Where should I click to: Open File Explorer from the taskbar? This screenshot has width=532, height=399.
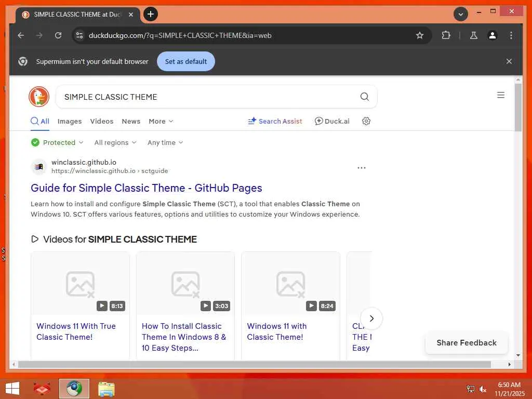click(106, 389)
